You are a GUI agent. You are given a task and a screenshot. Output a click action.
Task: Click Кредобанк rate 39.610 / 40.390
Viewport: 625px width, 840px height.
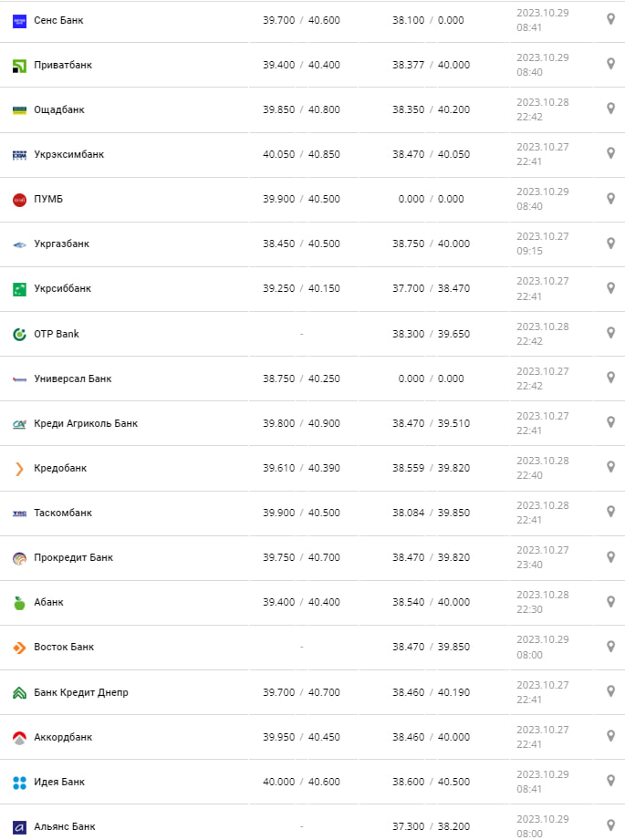[x=301, y=468]
